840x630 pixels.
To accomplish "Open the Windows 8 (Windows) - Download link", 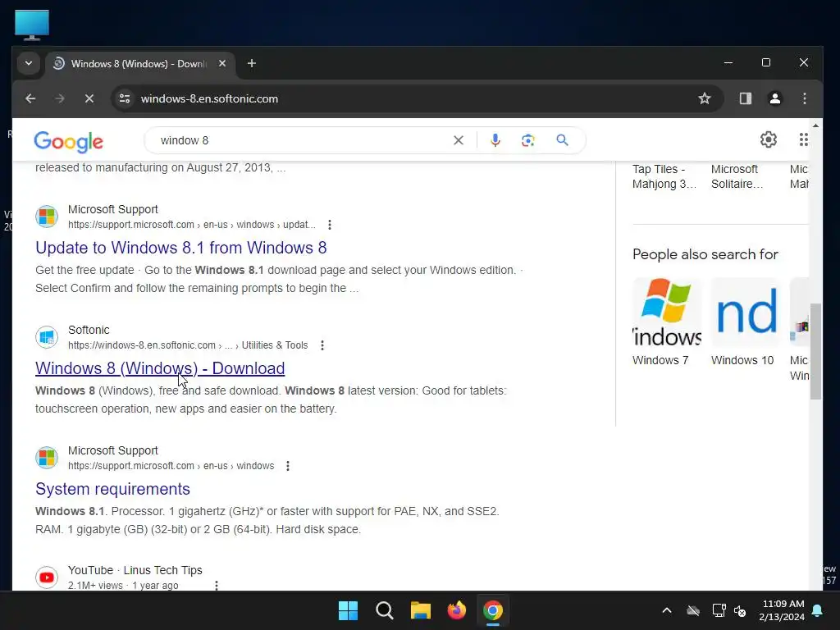I will click(160, 368).
